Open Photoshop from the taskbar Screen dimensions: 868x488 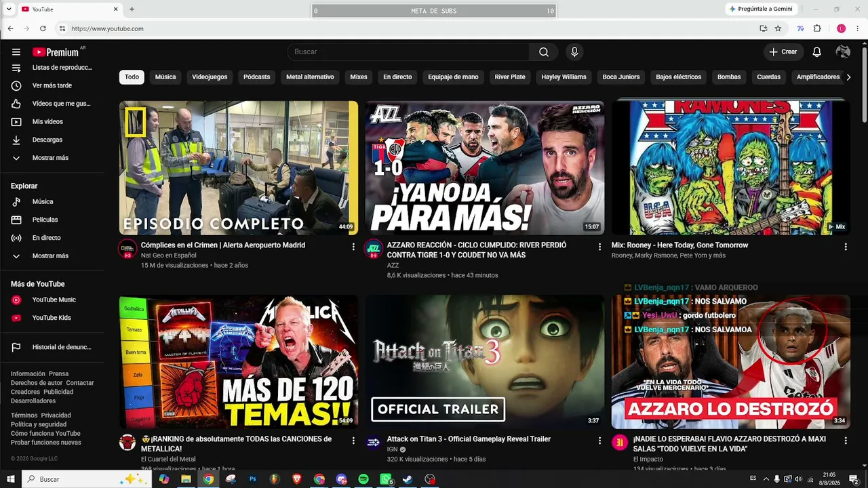252,479
